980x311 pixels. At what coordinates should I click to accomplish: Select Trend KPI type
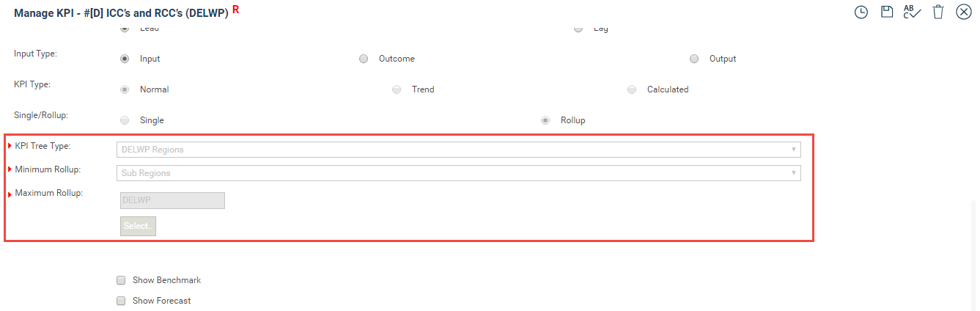pos(397,89)
